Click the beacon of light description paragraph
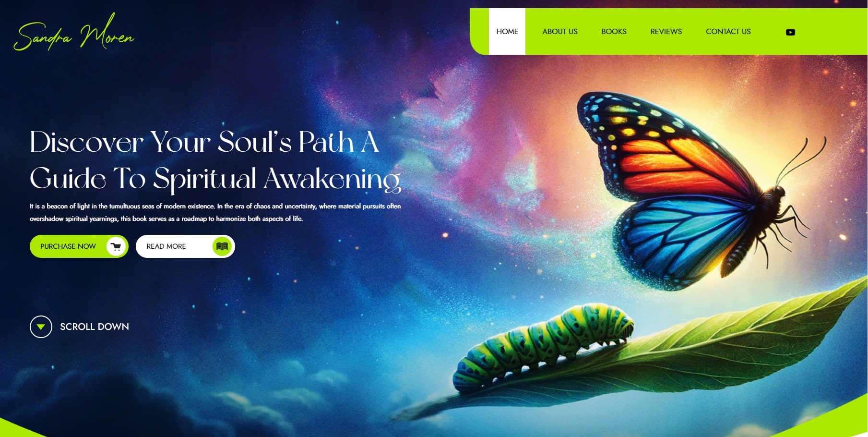Image resolution: width=868 pixels, height=437 pixels. click(215, 212)
